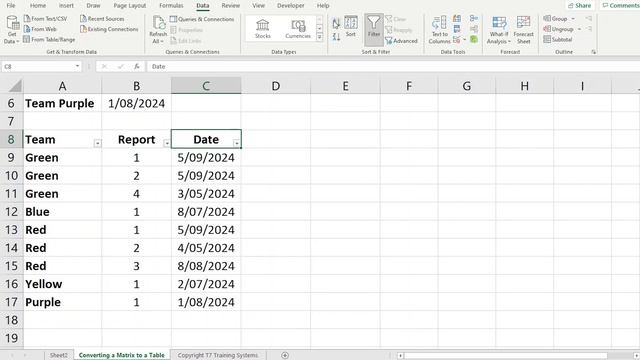This screenshot has height=360, width=640.
Task: Switch to the Developer tab
Action: click(x=291, y=6)
